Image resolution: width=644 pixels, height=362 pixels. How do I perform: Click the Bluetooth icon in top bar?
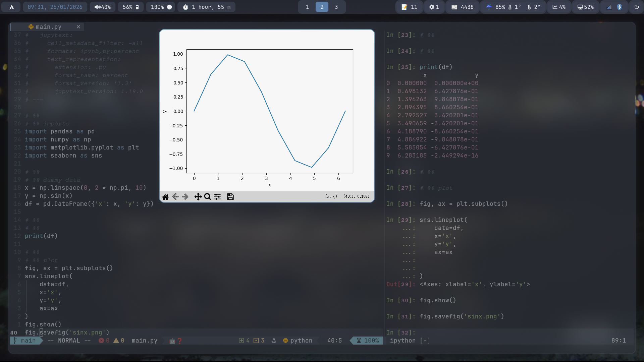pyautogui.click(x=620, y=7)
